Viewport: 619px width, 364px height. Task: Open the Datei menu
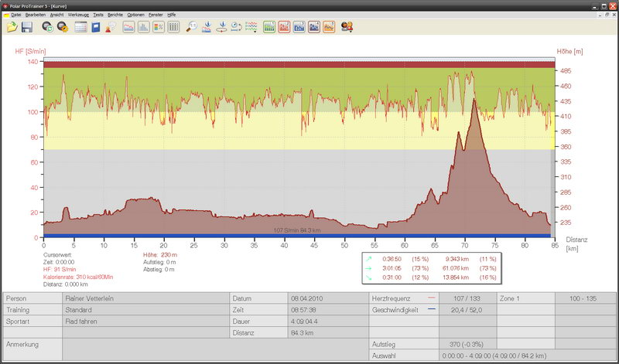[16, 15]
